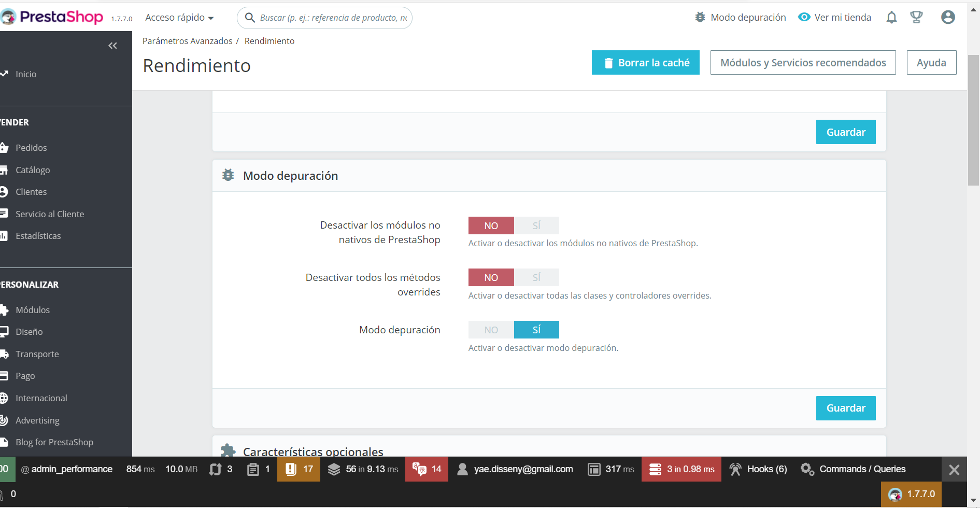Click the page vertical scrollbar thumb
Image resolution: width=980 pixels, height=508 pixels.
tap(973, 119)
